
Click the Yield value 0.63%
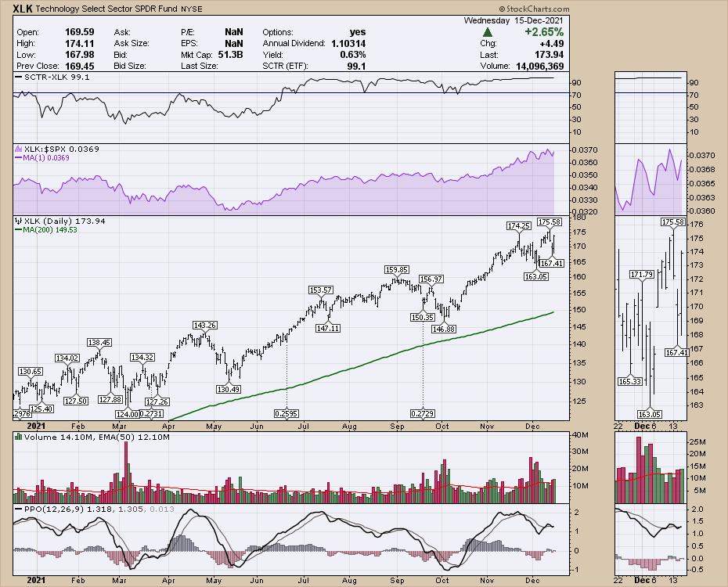pos(352,54)
